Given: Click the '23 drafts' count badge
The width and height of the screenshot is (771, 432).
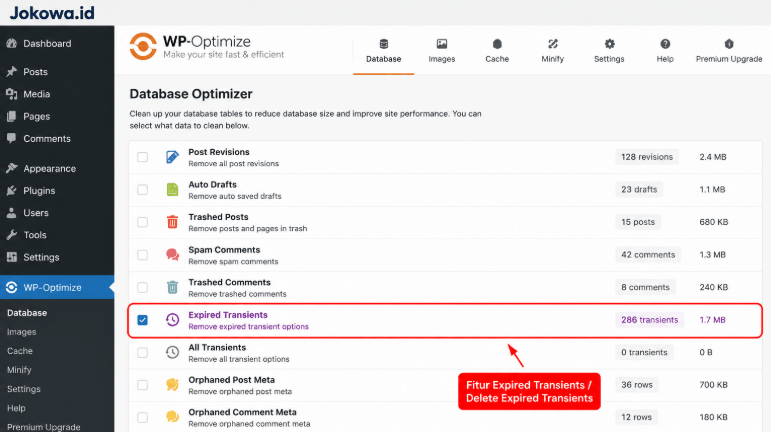Looking at the screenshot, I should (639, 189).
